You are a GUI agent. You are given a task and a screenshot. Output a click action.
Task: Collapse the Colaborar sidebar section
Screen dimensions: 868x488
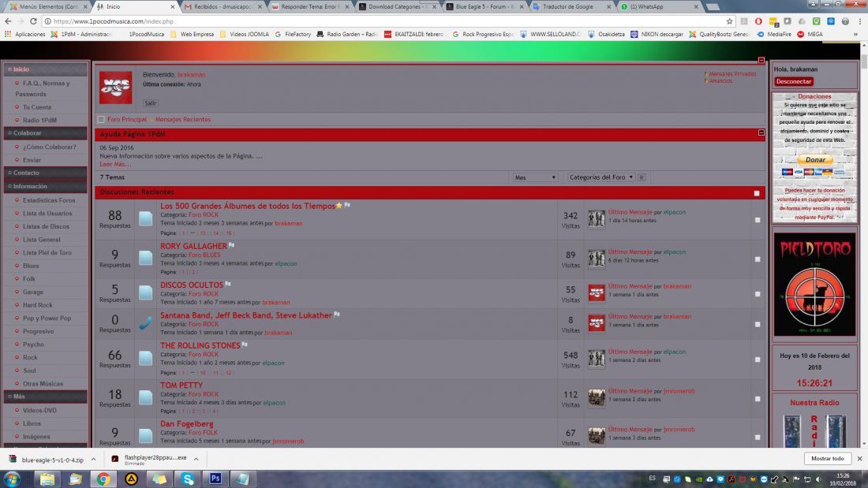(46, 133)
